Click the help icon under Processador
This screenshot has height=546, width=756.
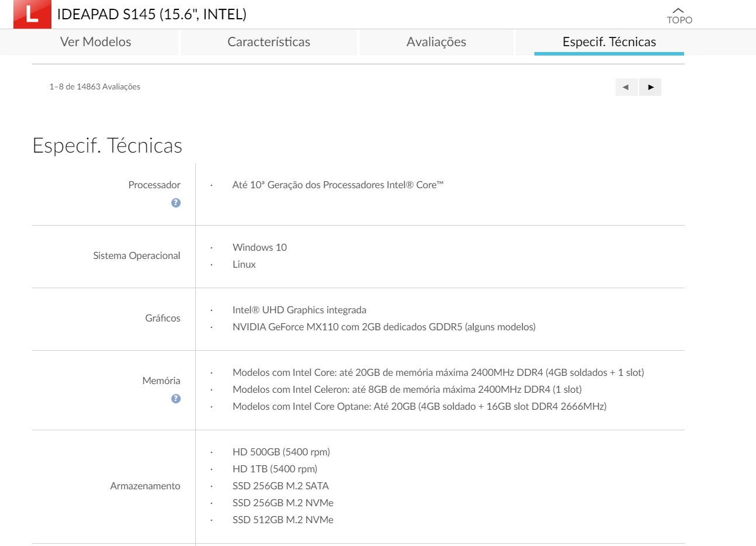pos(176,203)
